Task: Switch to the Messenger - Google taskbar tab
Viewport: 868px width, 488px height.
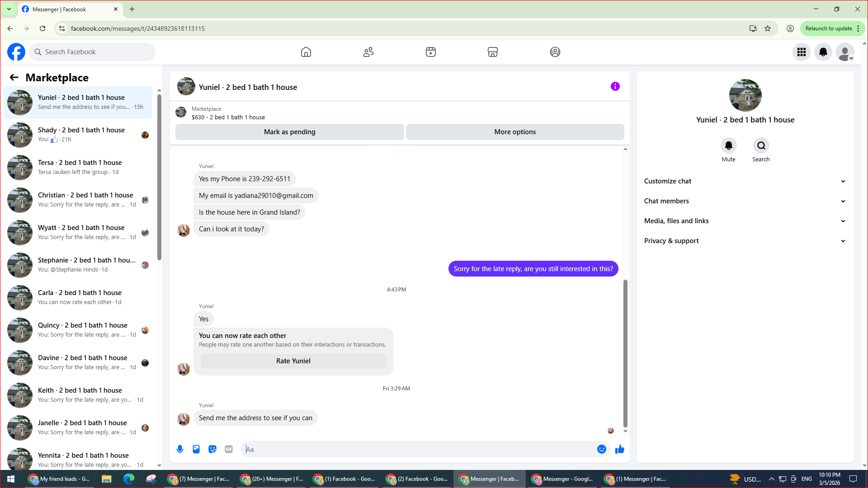Action: (563, 479)
